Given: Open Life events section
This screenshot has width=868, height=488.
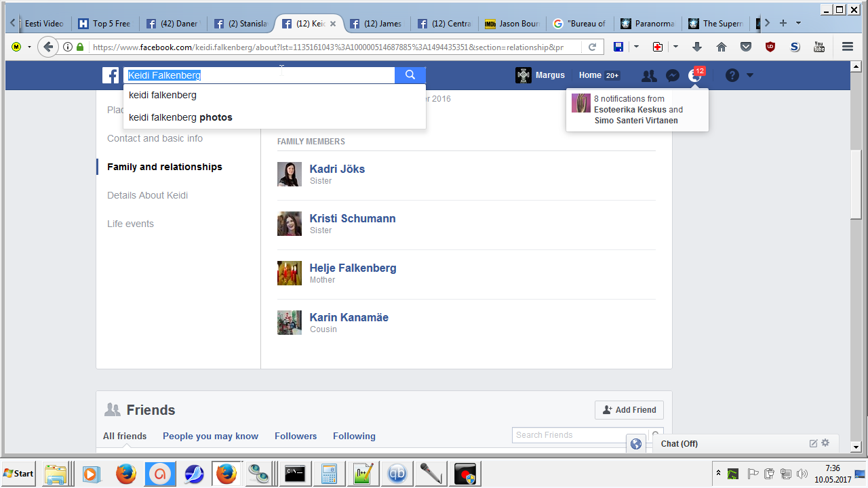Looking at the screenshot, I should (x=130, y=224).
